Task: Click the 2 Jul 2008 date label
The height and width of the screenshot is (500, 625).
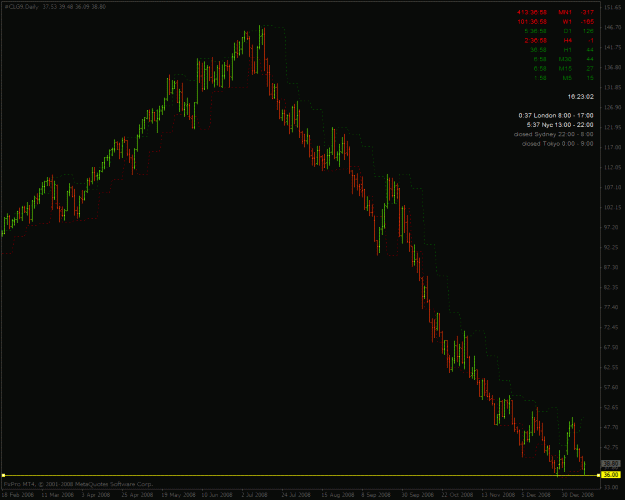Action: 254,495
